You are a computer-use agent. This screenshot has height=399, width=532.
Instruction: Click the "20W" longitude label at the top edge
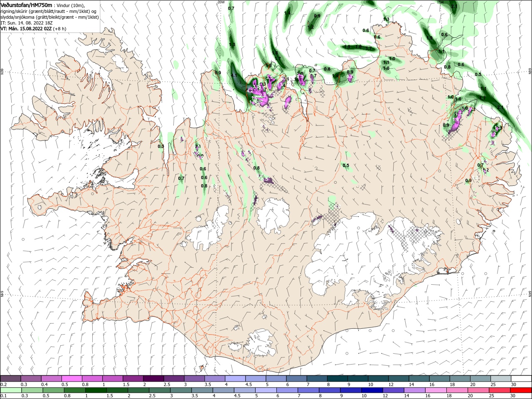pos(221,2)
